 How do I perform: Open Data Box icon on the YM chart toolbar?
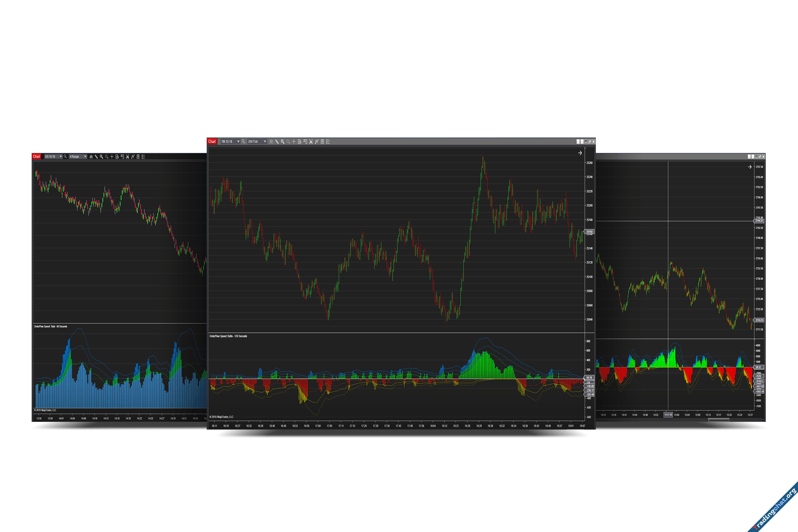(300, 142)
